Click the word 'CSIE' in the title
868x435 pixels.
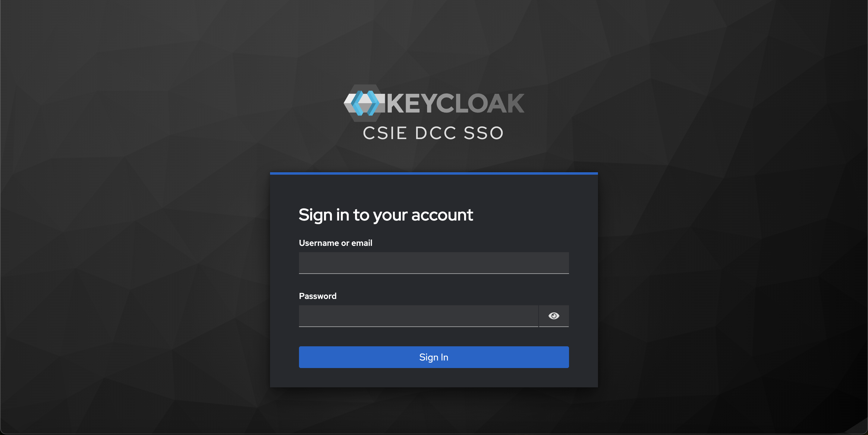[x=385, y=133]
